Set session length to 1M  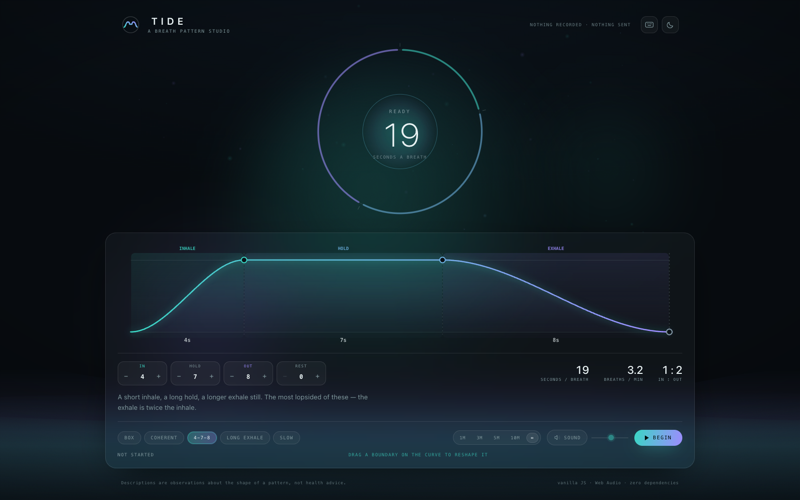462,438
